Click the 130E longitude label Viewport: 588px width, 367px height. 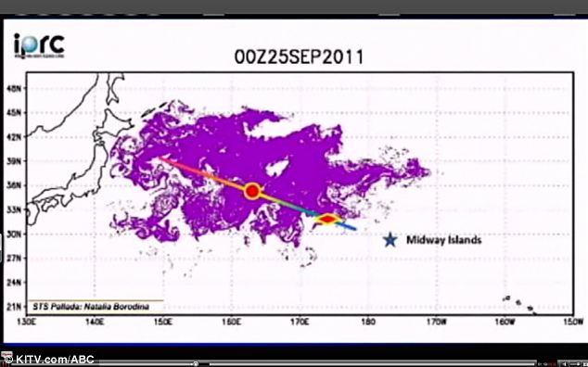click(x=26, y=322)
